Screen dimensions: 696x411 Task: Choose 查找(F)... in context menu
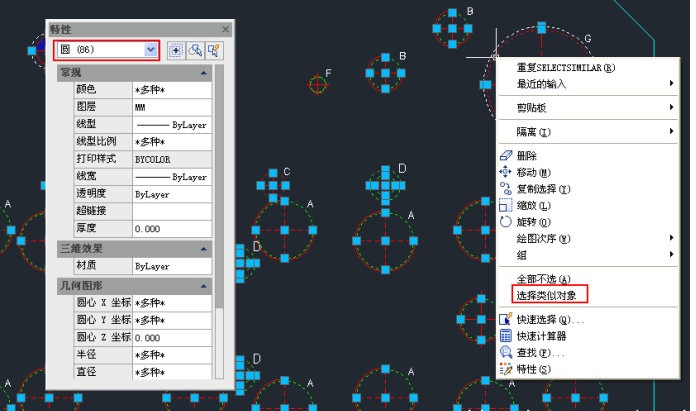[588, 353]
